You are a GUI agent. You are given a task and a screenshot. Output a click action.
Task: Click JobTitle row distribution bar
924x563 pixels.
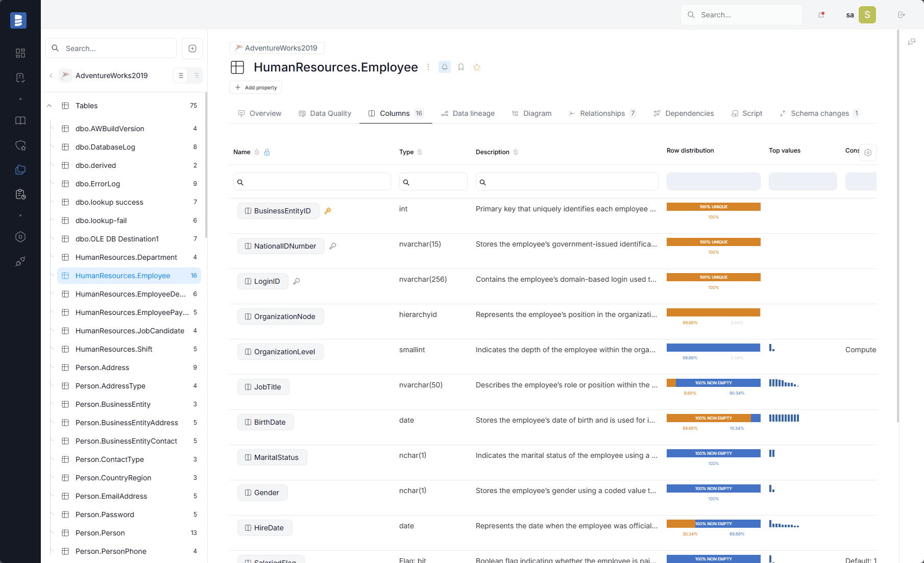714,383
